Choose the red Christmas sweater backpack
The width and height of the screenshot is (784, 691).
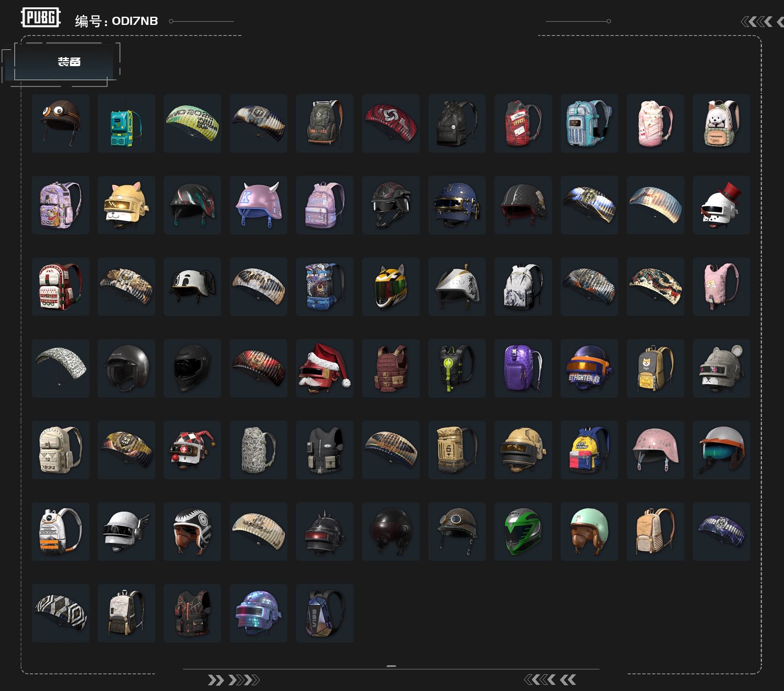[60, 287]
